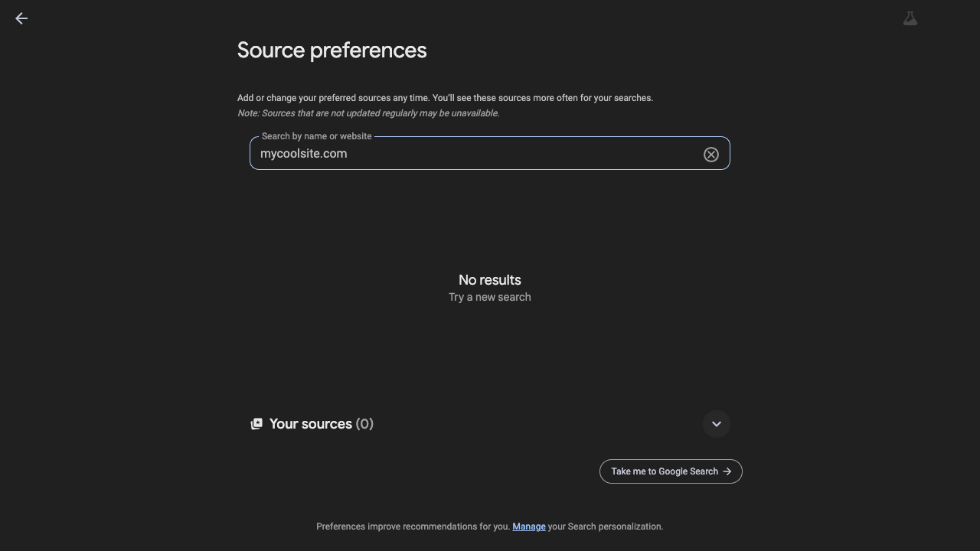
Task: Click the rounded chevron button beside Your sources
Action: coord(716,423)
